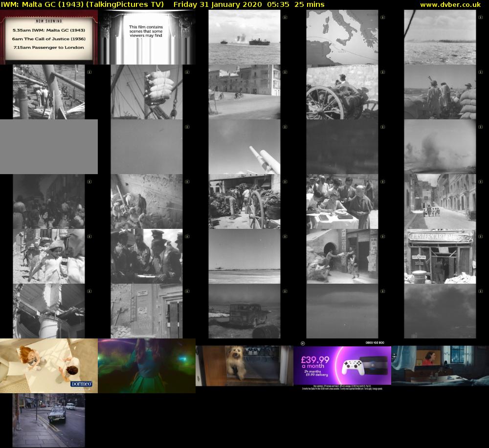This screenshot has width=489, height=448.
Task: Open the smoke explosion frame
Action: point(440,147)
